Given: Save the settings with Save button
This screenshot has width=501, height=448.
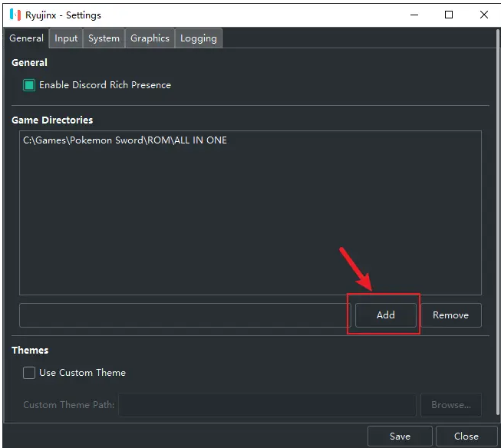Looking at the screenshot, I should click(x=400, y=436).
